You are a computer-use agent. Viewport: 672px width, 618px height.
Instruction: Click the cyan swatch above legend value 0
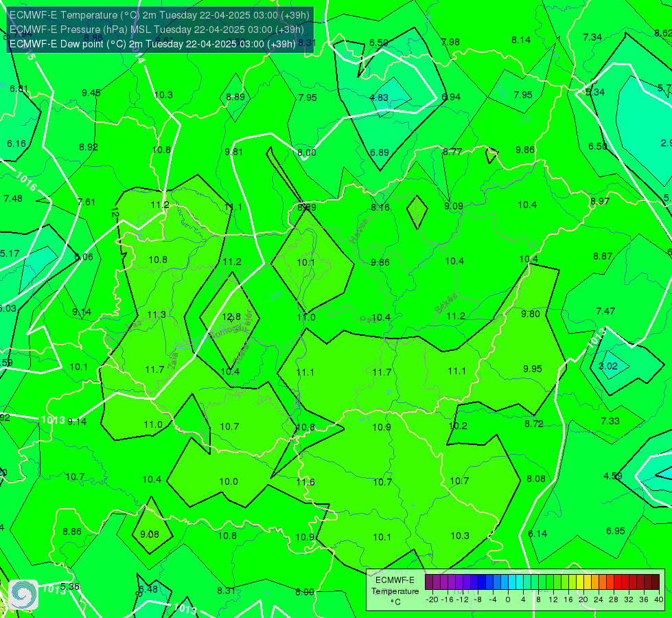[x=511, y=582]
